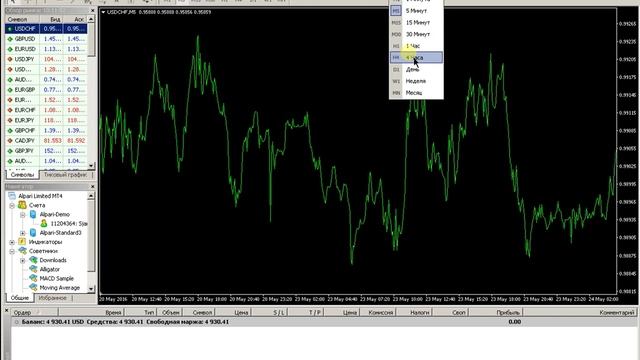Expand the Индикаторы tree node
This screenshot has height=360, width=640.
point(12,242)
